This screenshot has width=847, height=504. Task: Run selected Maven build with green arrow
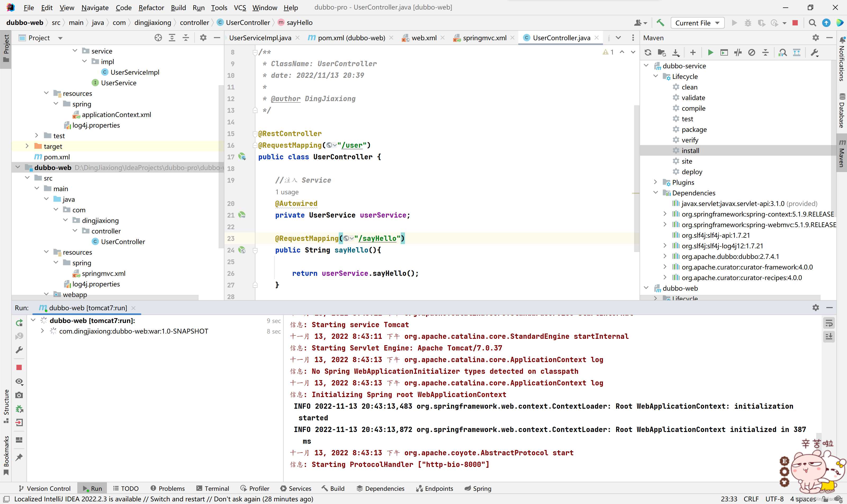710,53
